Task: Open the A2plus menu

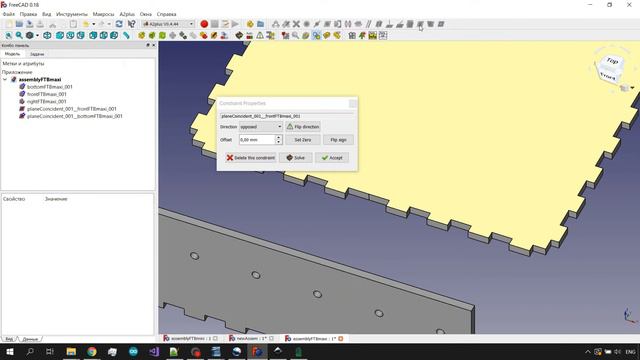Action: 127,14
